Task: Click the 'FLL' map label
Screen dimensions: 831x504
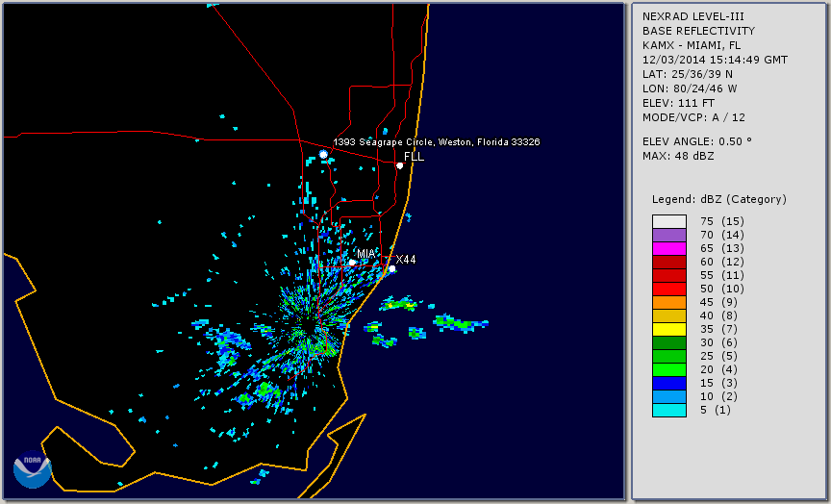Action: (414, 157)
